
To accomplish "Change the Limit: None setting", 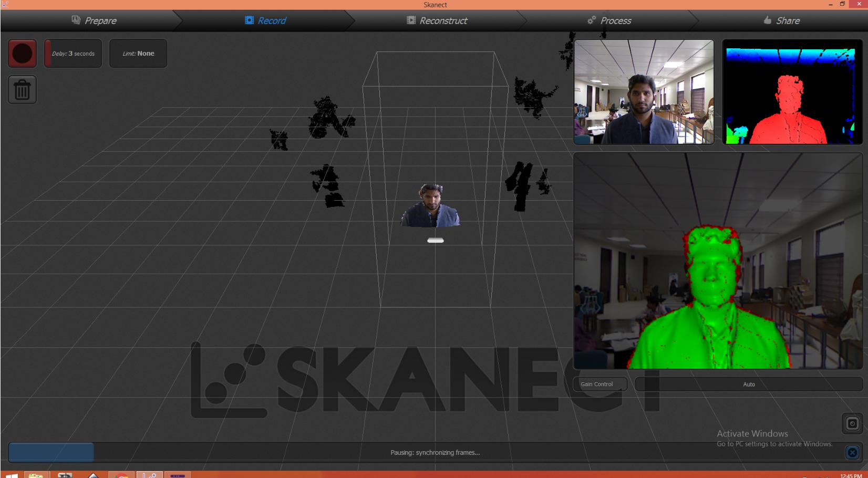I will (x=138, y=54).
